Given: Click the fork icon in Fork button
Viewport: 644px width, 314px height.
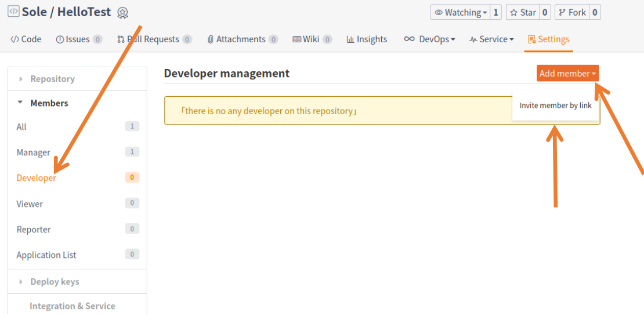Looking at the screenshot, I should pyautogui.click(x=562, y=13).
